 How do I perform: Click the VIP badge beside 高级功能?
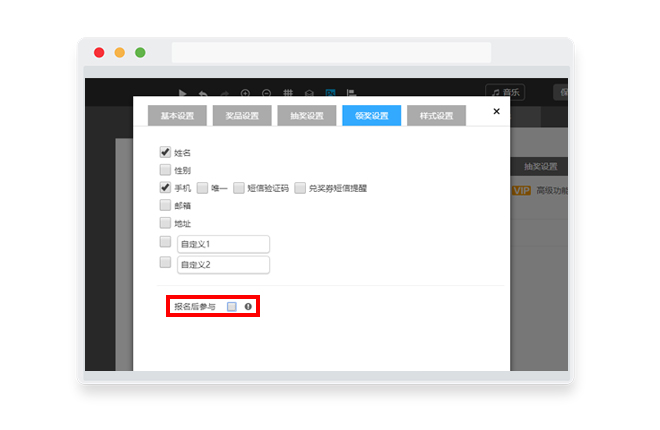pyautogui.click(x=521, y=191)
